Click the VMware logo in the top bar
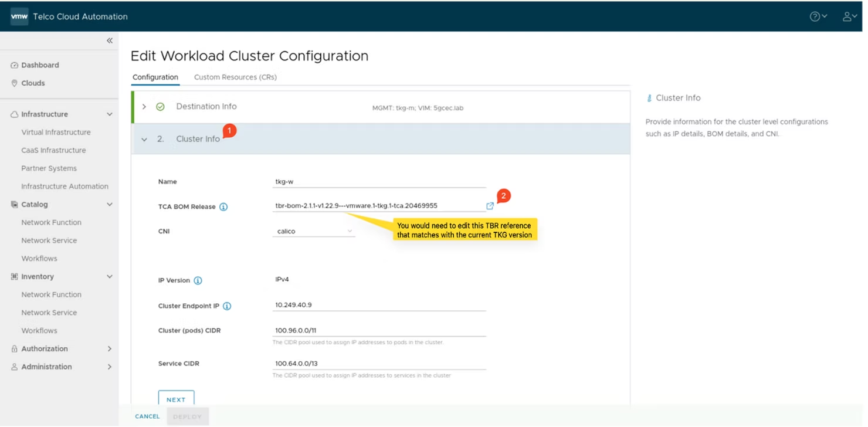The width and height of the screenshot is (868, 427). click(x=19, y=16)
